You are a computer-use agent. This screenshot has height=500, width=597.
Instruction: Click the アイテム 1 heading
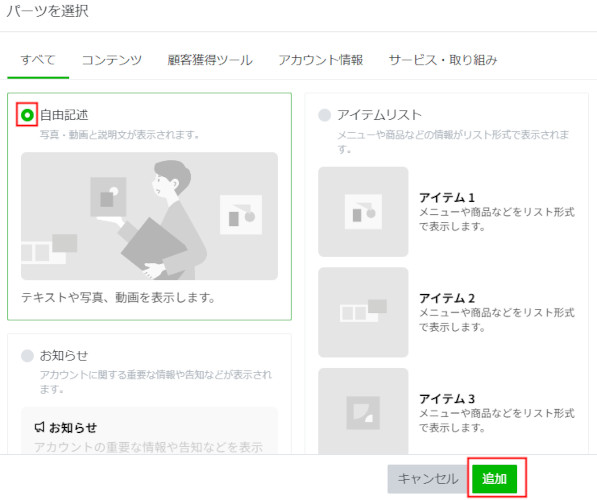(447, 197)
